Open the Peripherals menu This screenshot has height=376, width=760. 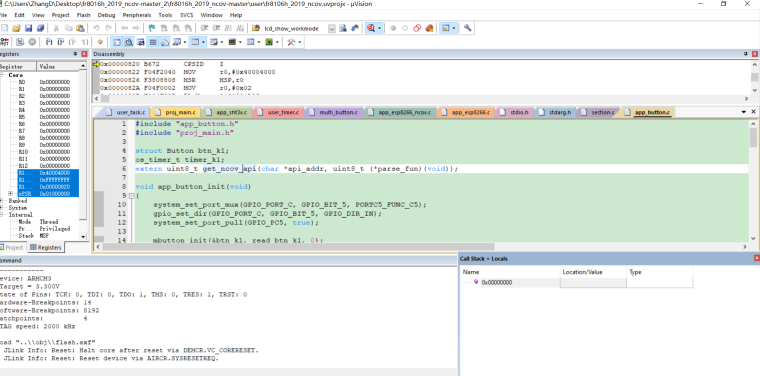(x=137, y=15)
